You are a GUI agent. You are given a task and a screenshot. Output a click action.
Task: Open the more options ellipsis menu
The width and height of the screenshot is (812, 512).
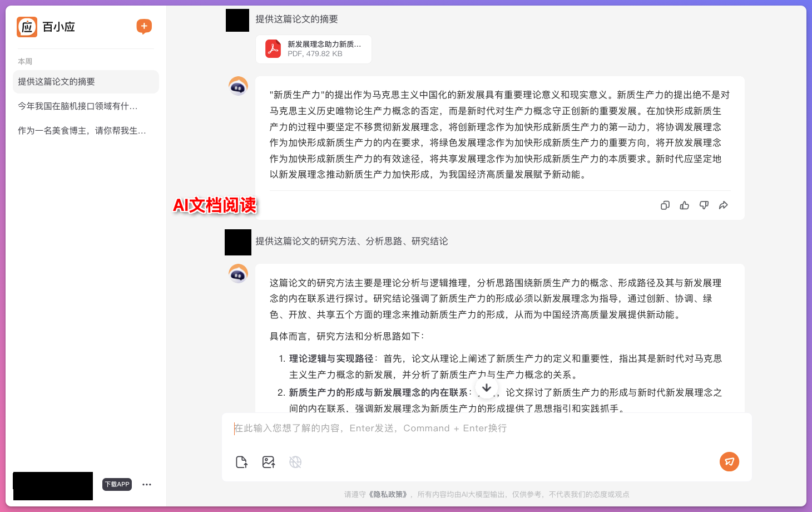coord(147,485)
